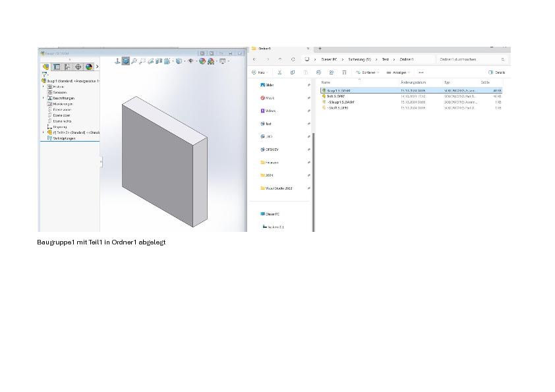
Task: Select the Teil1.SLDPRT file
Action: point(411,96)
